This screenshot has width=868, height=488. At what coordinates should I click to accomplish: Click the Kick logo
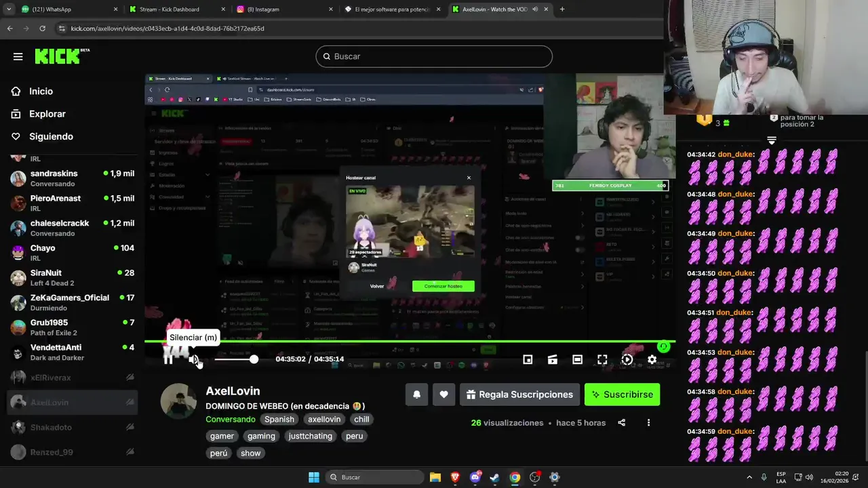click(x=62, y=56)
